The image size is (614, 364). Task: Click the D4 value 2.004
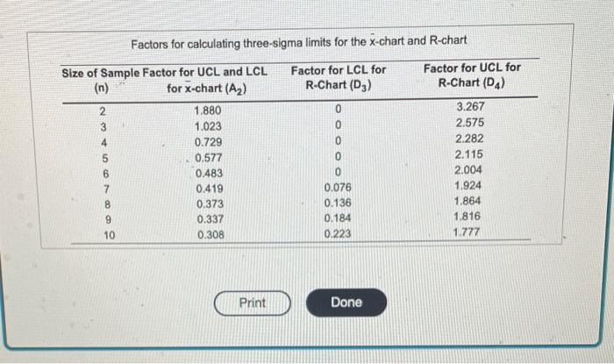tap(468, 170)
